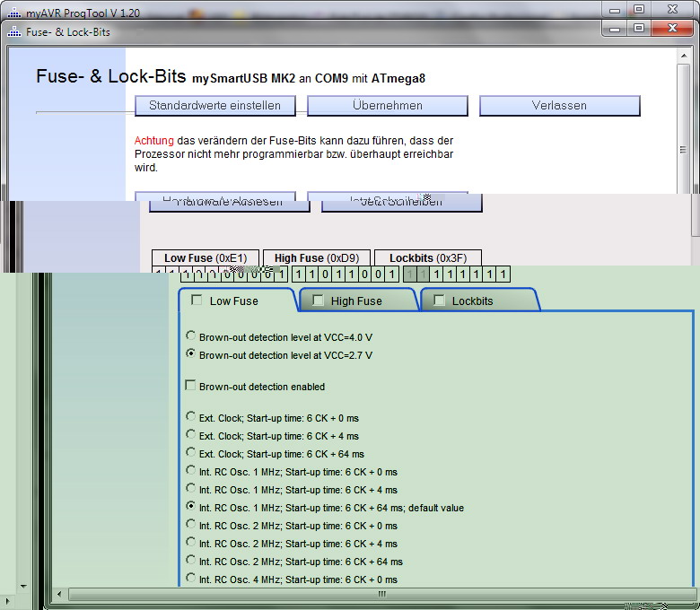The width and height of the screenshot is (700, 610).
Task: Tick the checkbox in the Low Fuse tab
Action: (x=197, y=301)
